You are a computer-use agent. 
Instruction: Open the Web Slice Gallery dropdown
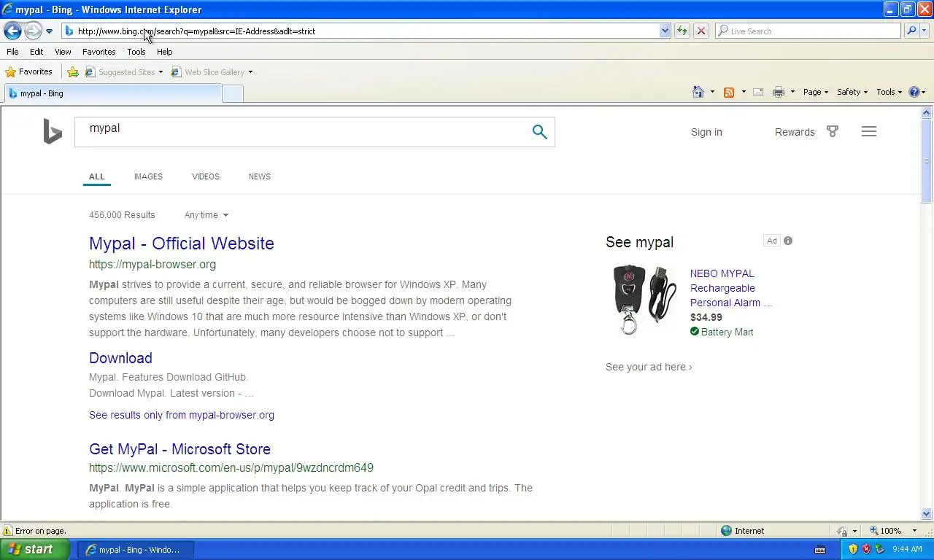212,71
